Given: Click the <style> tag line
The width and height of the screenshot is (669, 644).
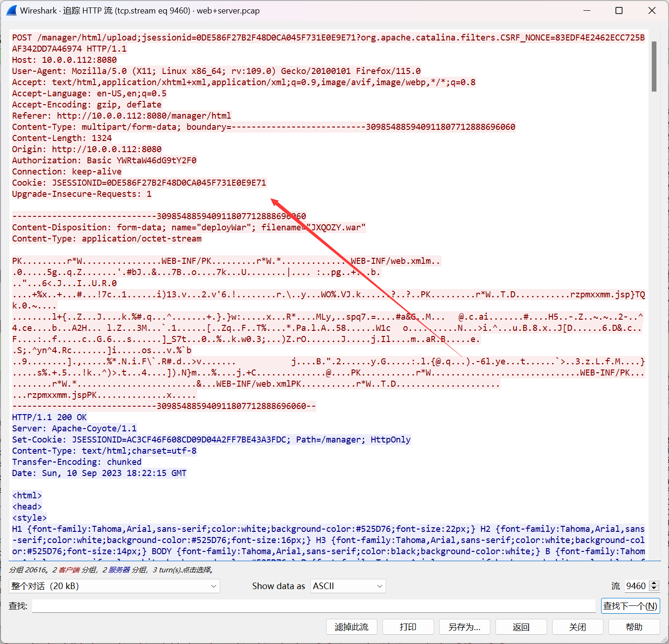Looking at the screenshot, I should pos(29,518).
